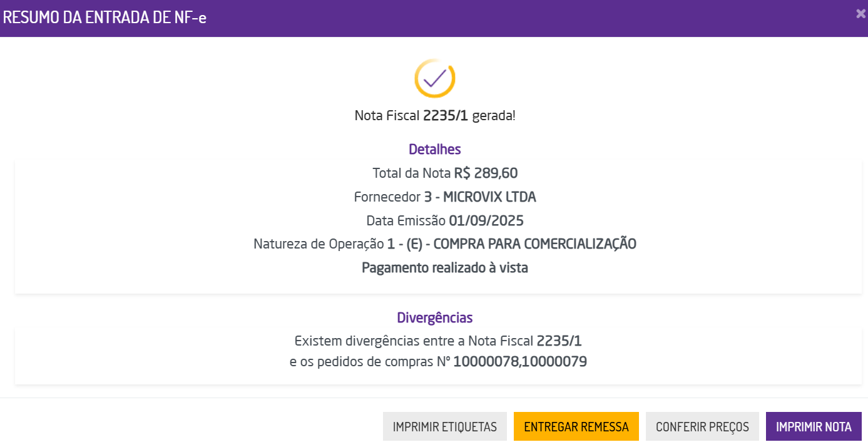Click the Natureza de Operação label
The height and width of the screenshot is (447, 868).
pyautogui.click(x=319, y=244)
